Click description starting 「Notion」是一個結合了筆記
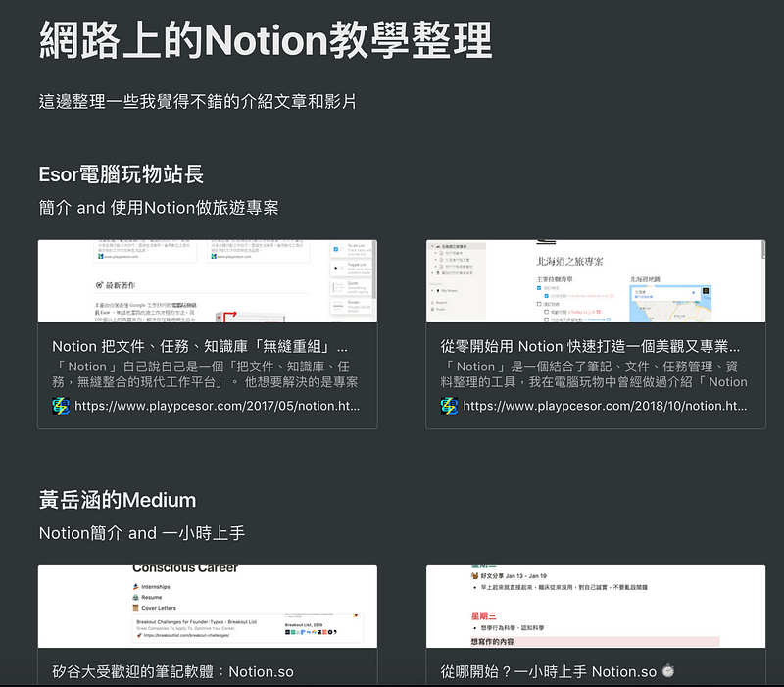The width and height of the screenshot is (784, 687). click(x=594, y=374)
